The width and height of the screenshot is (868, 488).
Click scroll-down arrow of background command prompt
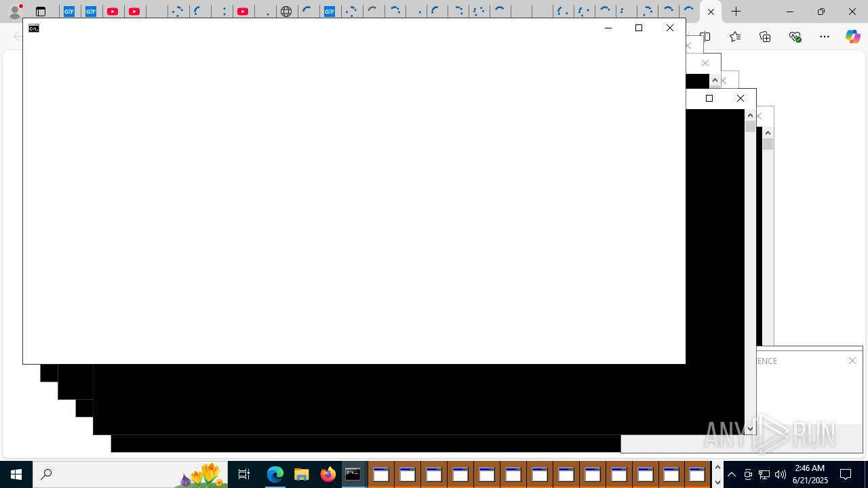(x=750, y=429)
